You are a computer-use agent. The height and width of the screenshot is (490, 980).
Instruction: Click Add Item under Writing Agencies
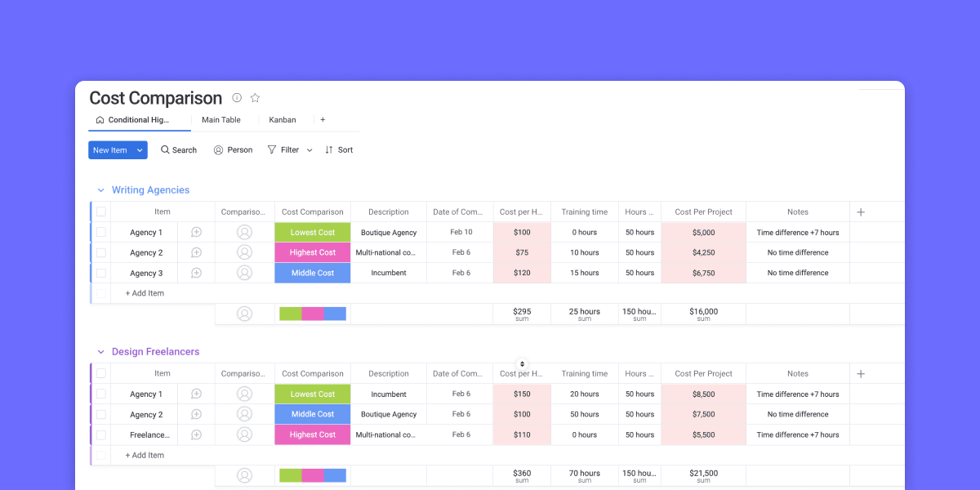point(144,292)
